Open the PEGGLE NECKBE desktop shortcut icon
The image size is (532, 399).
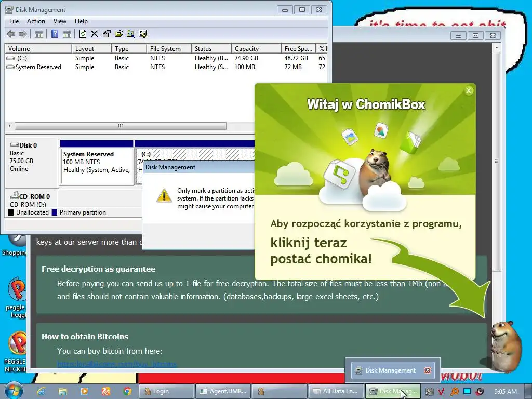coord(15,352)
